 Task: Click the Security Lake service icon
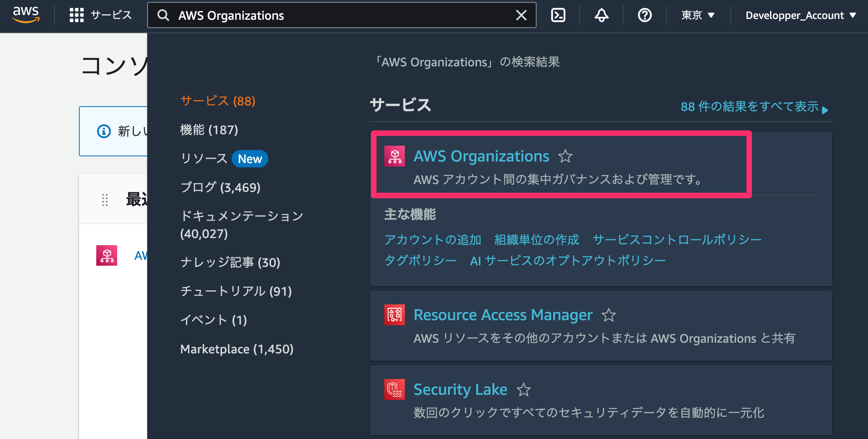[x=395, y=389]
